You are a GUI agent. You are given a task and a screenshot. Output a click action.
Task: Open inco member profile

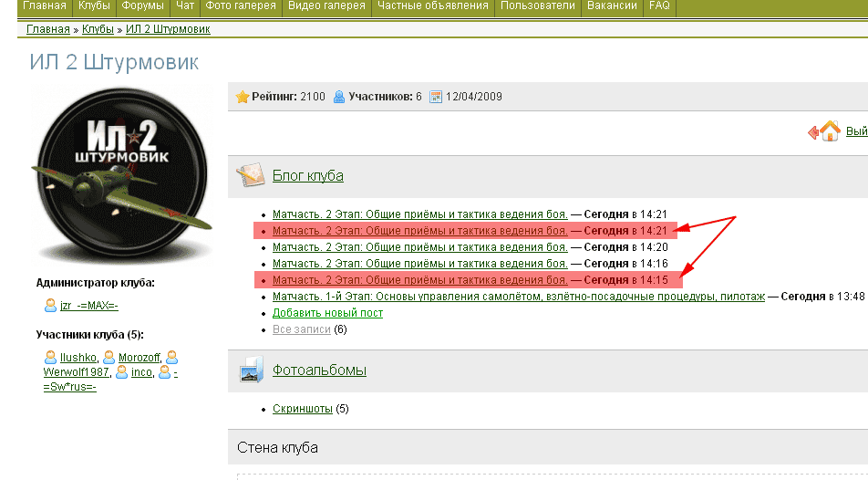tap(141, 372)
